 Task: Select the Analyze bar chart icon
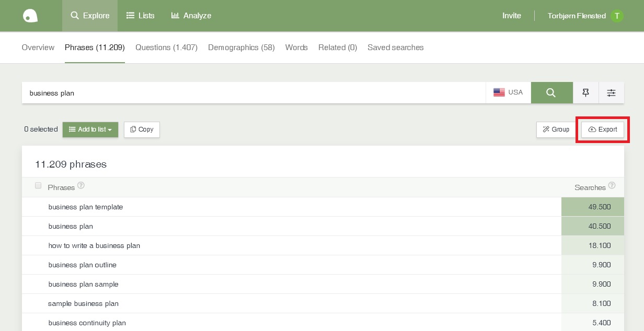(x=175, y=16)
